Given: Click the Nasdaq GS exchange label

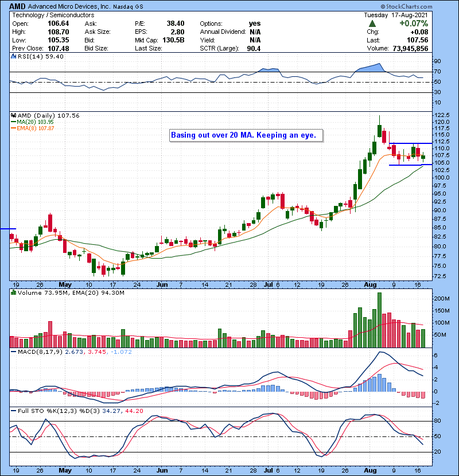Looking at the screenshot, I should [x=128, y=7].
